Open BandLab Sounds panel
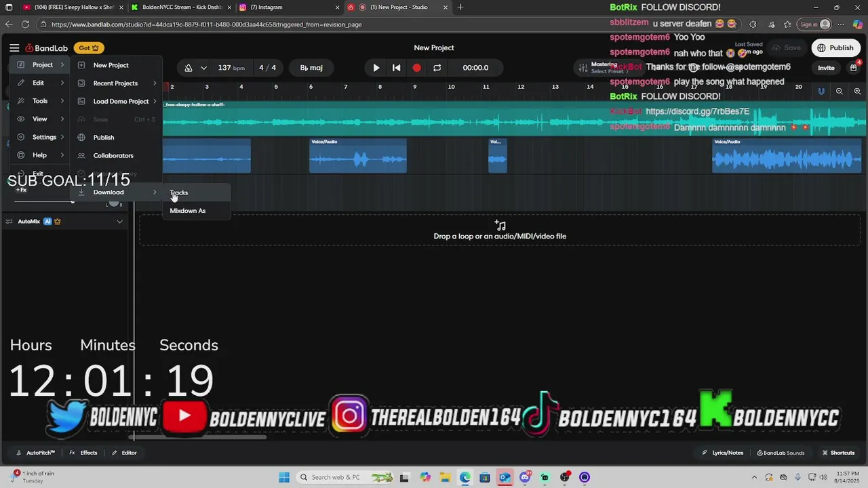This screenshot has width=868, height=488. pos(781,453)
